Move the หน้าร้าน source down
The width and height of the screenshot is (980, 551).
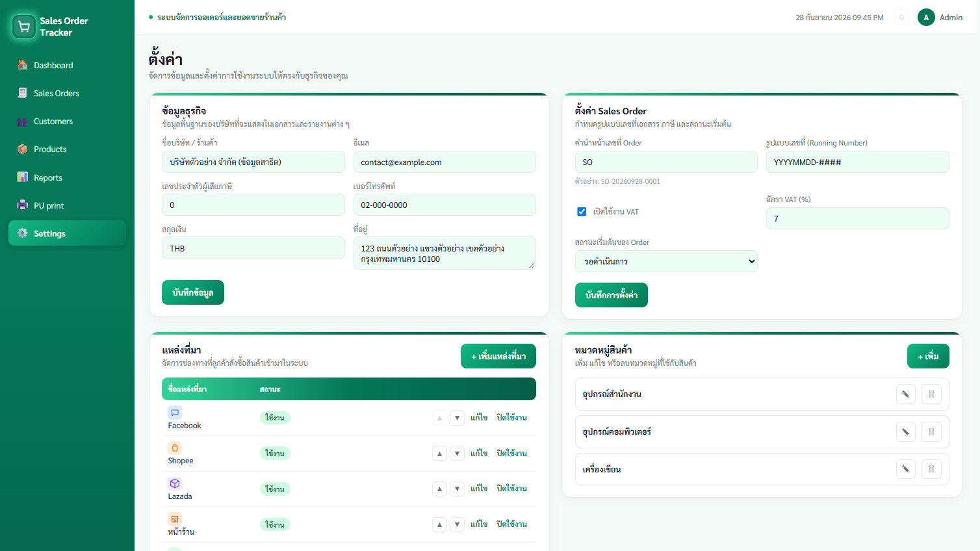click(x=458, y=524)
